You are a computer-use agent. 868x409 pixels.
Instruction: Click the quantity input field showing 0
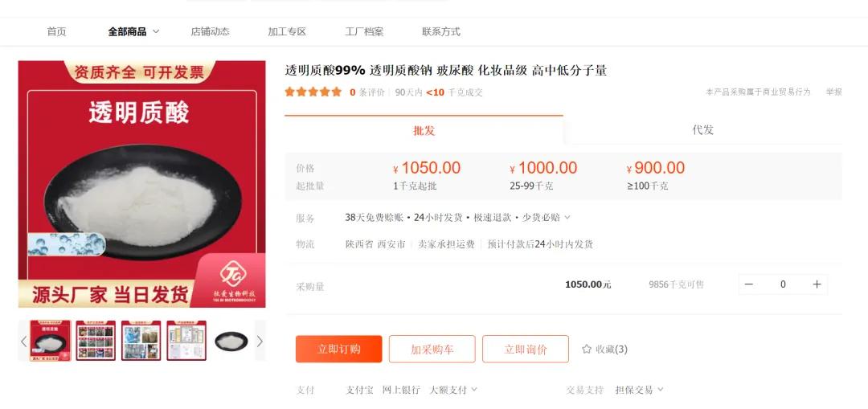pyautogui.click(x=783, y=284)
